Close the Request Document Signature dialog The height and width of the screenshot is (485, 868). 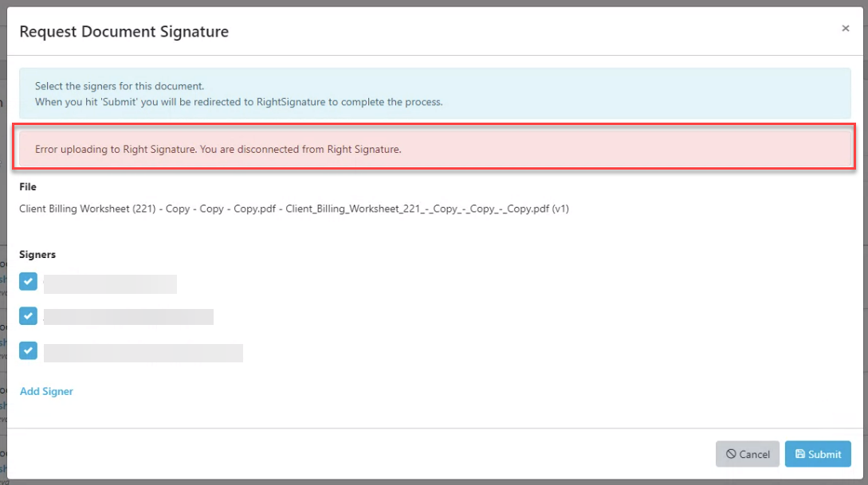click(x=845, y=28)
